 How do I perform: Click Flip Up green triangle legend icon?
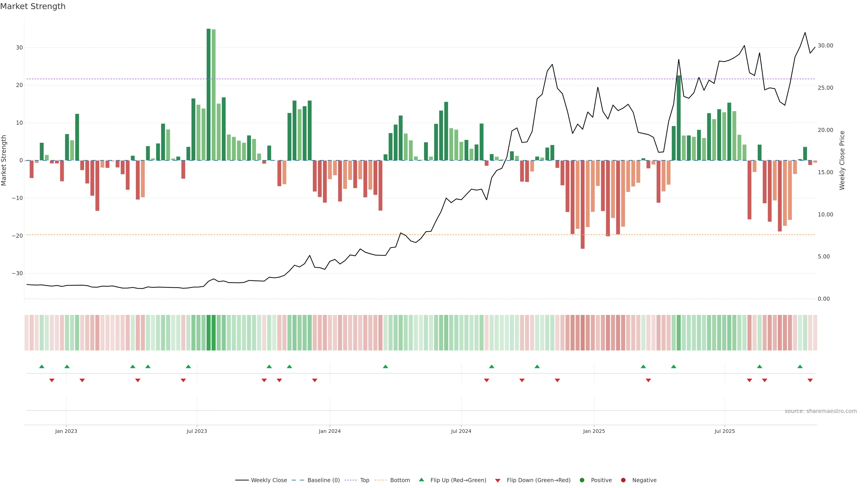[421, 480]
